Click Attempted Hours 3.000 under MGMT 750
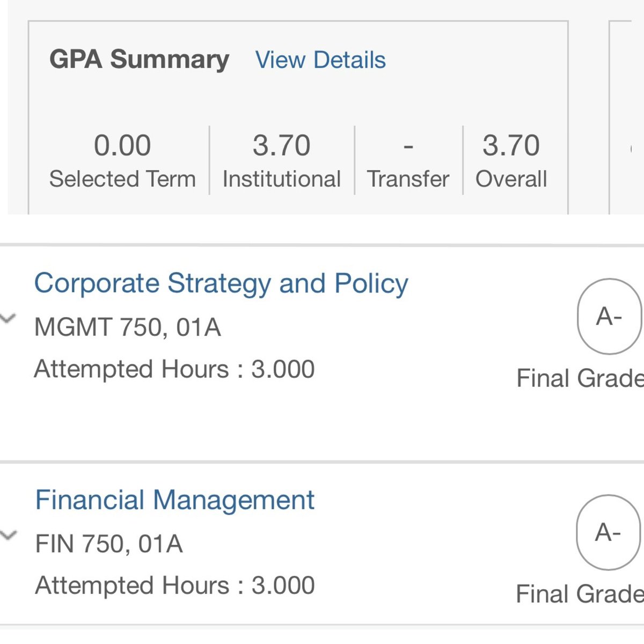Viewport: 644px width, 644px height. coord(174,369)
